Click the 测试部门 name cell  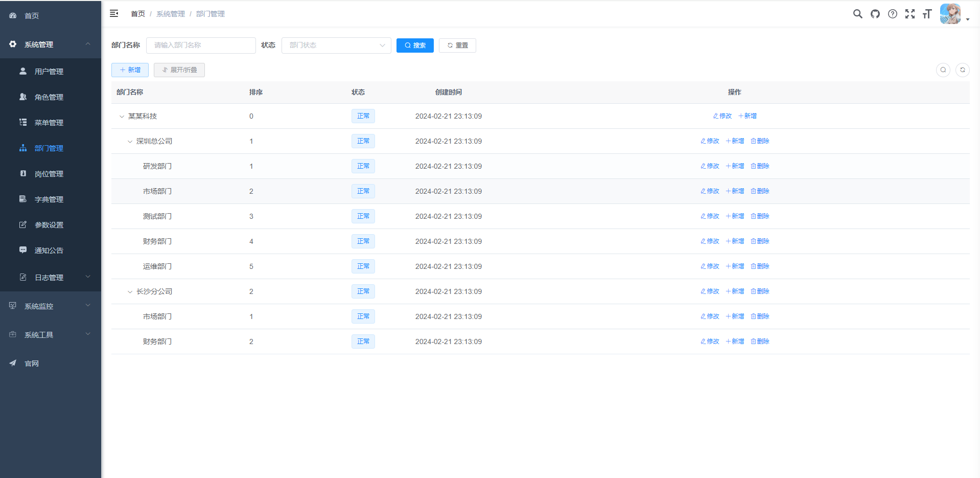tap(157, 216)
